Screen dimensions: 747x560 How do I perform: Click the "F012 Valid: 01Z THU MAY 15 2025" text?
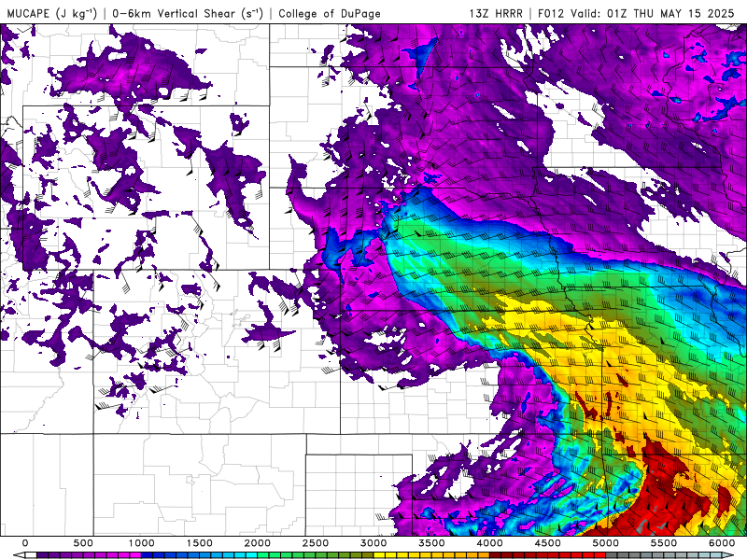coord(636,13)
